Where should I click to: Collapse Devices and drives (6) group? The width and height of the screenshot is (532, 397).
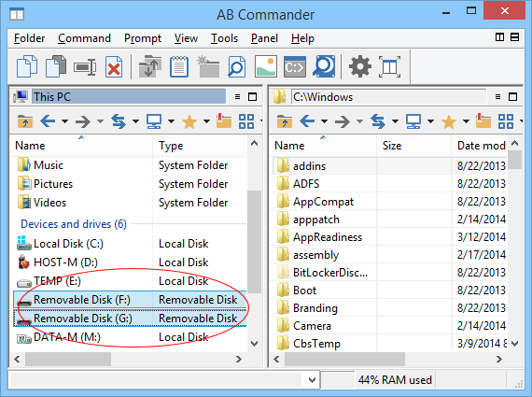point(74,224)
